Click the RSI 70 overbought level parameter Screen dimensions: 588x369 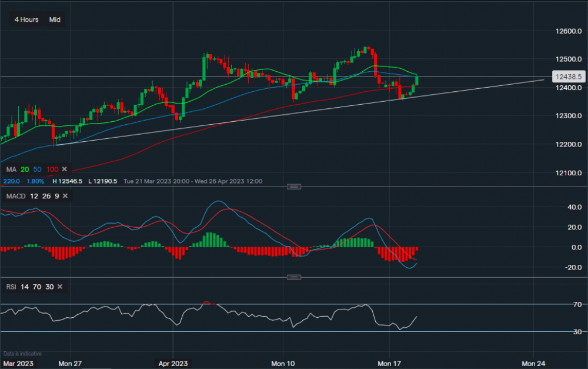[x=38, y=287]
